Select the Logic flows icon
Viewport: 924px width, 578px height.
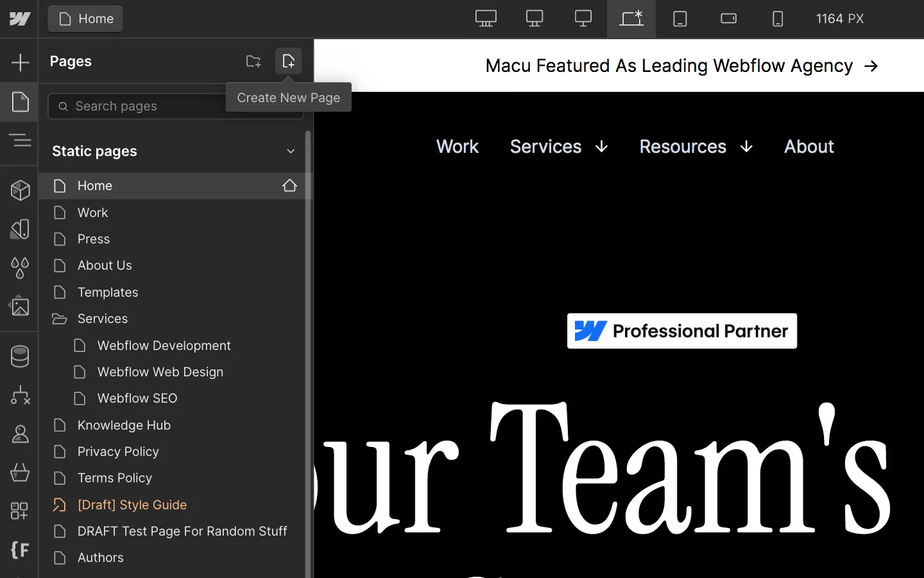coord(20,396)
